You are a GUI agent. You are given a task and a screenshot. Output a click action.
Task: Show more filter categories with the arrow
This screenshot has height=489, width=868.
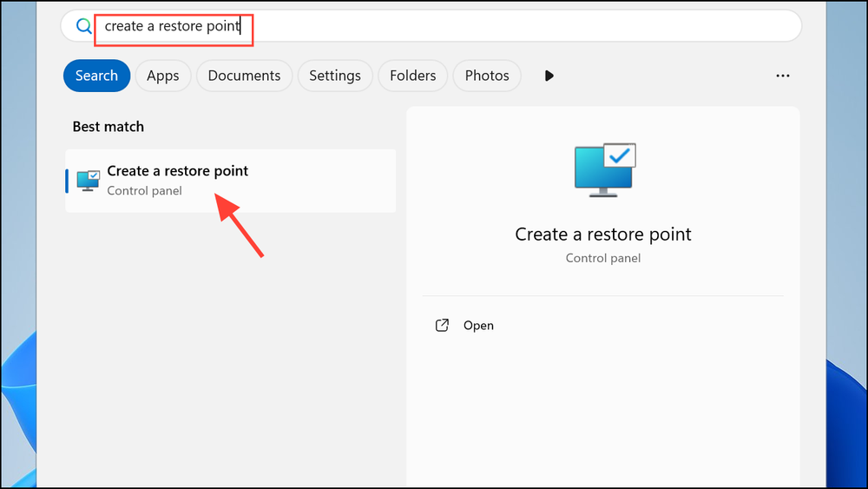tap(549, 76)
